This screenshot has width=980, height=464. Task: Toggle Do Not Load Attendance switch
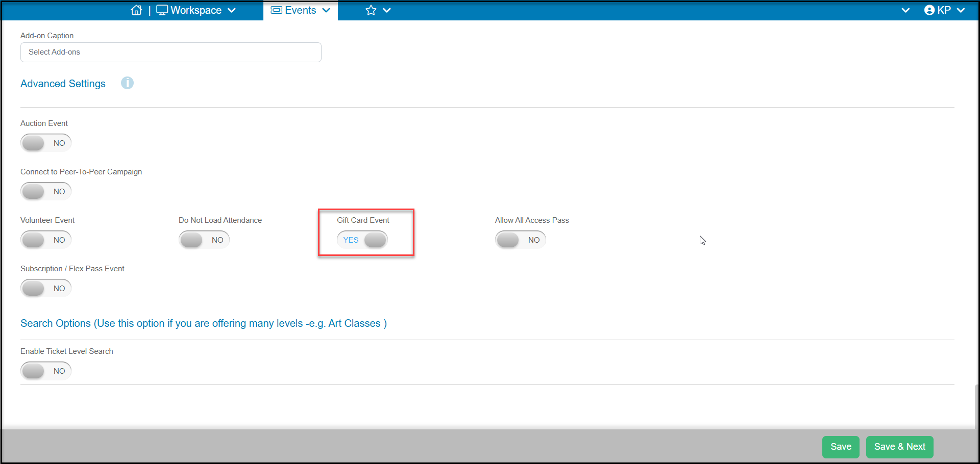(204, 240)
